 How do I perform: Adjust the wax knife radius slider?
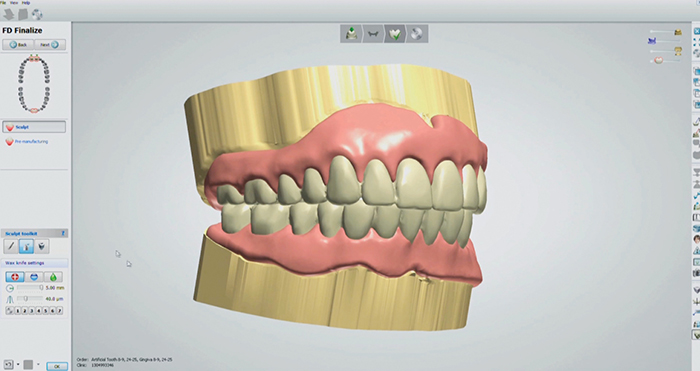click(30, 288)
